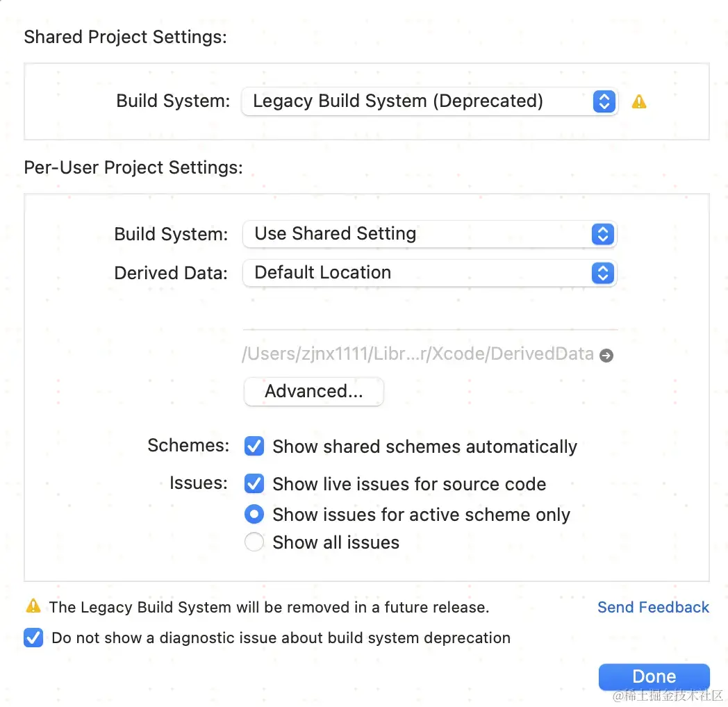Toggle Show live issues for source code
This screenshot has height=707, width=728.
click(254, 483)
